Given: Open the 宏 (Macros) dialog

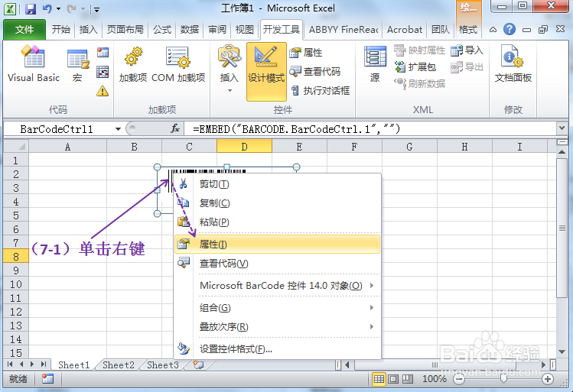Looking at the screenshot, I should pyautogui.click(x=77, y=66).
